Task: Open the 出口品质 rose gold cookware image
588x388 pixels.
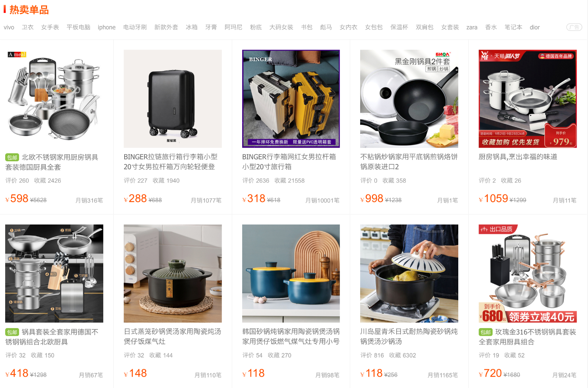Action: coord(528,273)
